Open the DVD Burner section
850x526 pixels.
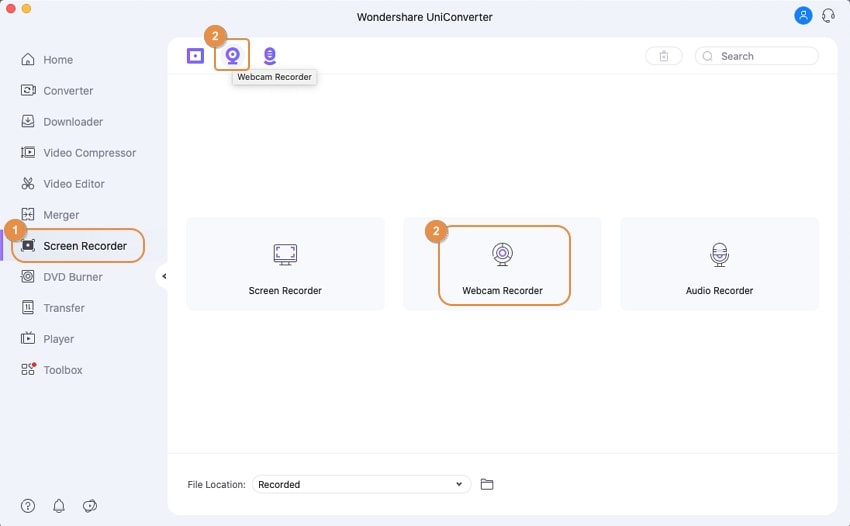[61, 277]
